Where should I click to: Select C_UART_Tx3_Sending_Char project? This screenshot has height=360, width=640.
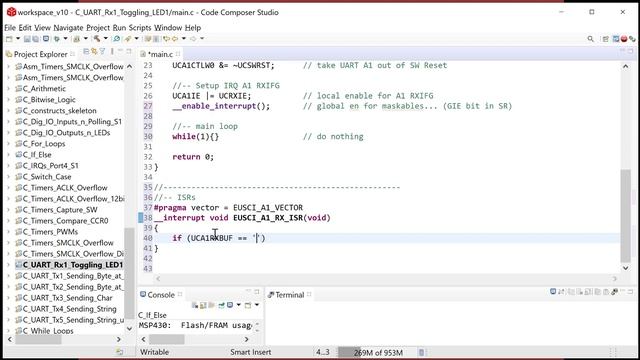click(67, 298)
